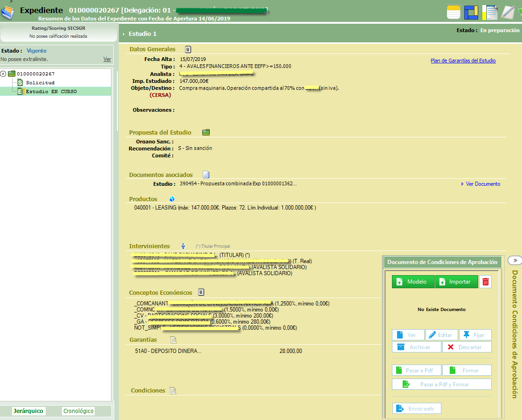
Task: Click the Editar button
Action: 442,335
